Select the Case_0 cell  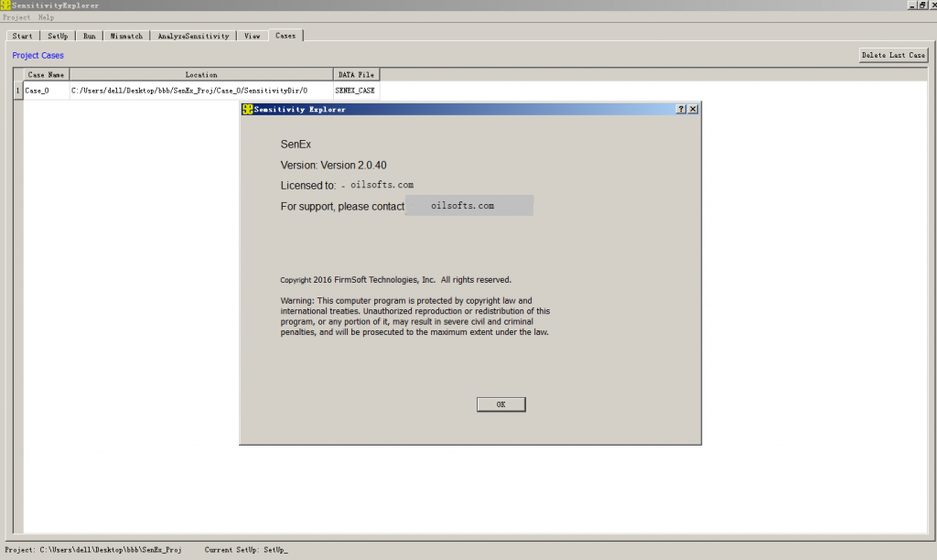click(46, 91)
